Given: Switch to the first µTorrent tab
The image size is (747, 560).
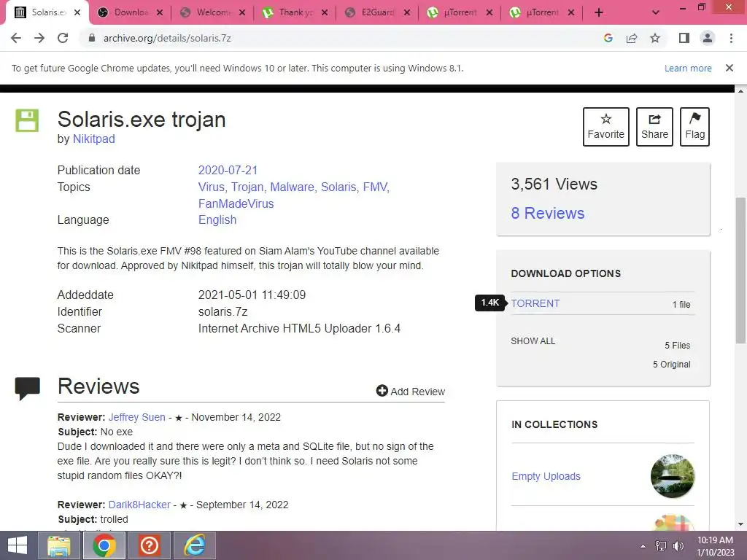Looking at the screenshot, I should [x=454, y=12].
